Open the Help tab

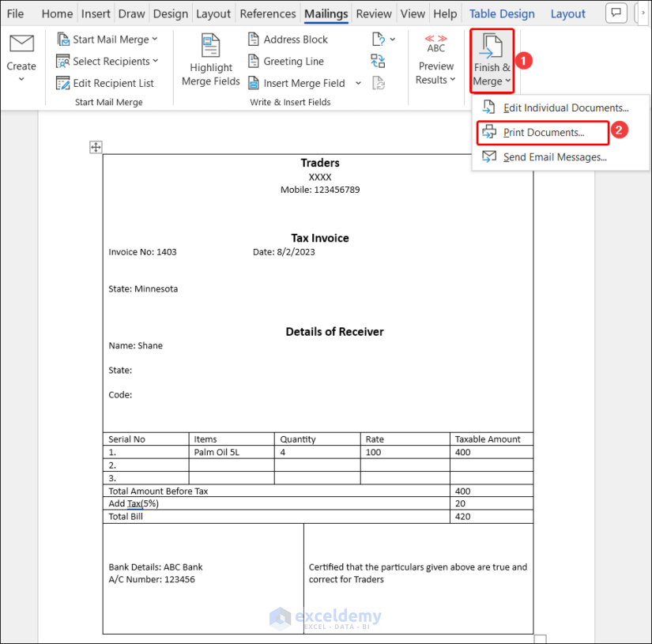point(445,13)
